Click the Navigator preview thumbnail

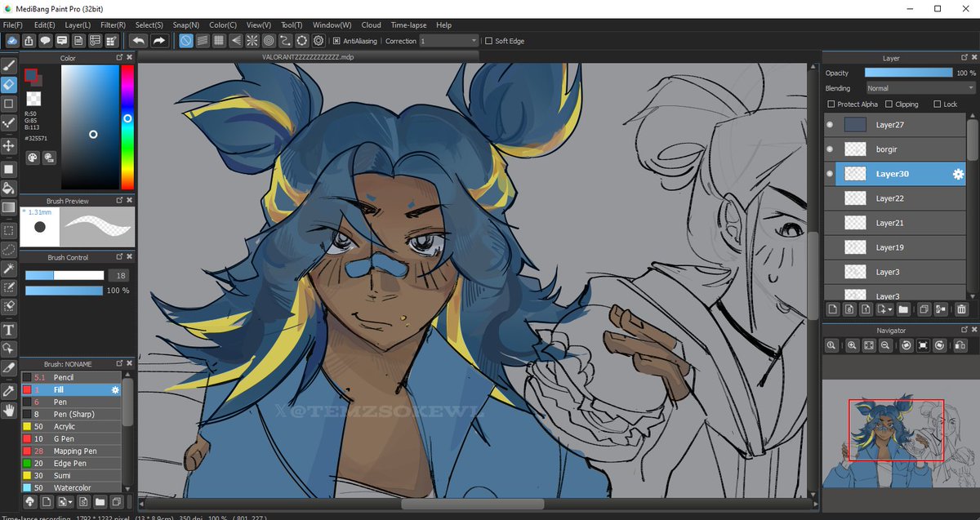(900, 434)
